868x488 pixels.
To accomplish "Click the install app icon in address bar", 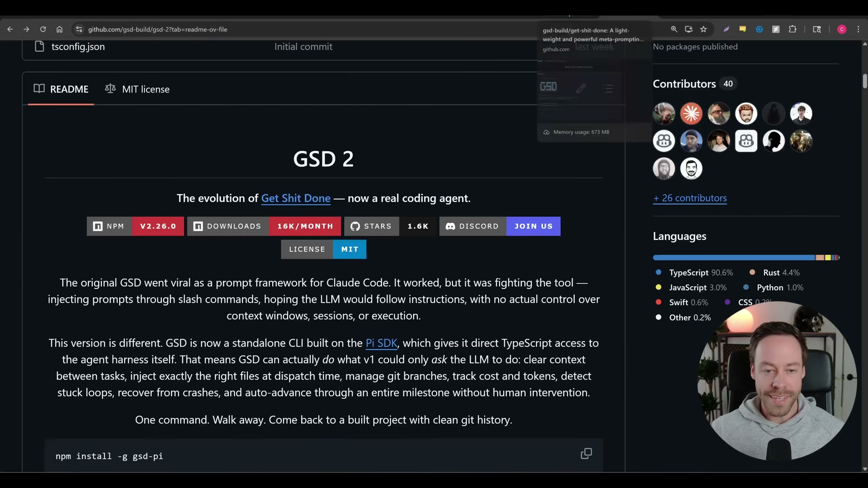I will [689, 29].
